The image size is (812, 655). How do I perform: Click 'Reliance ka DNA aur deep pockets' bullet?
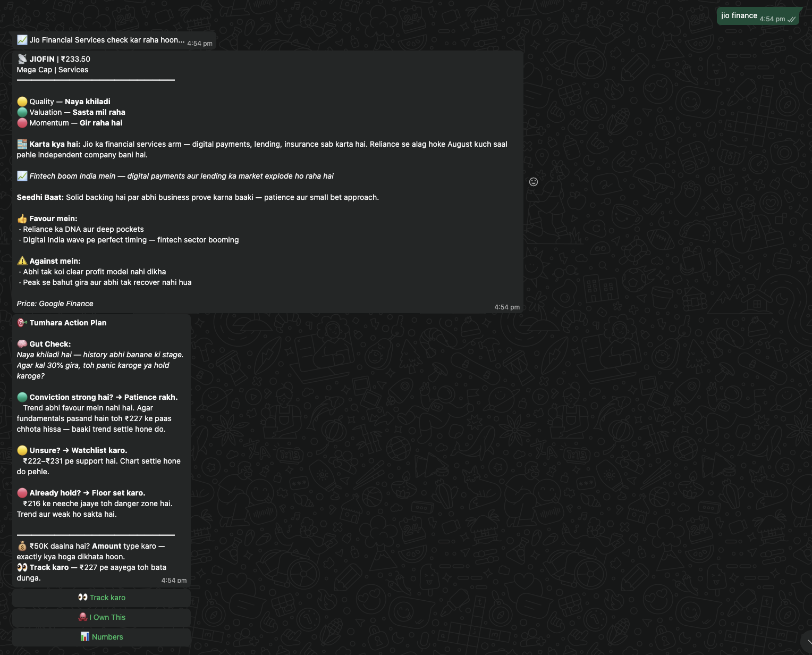pos(81,229)
